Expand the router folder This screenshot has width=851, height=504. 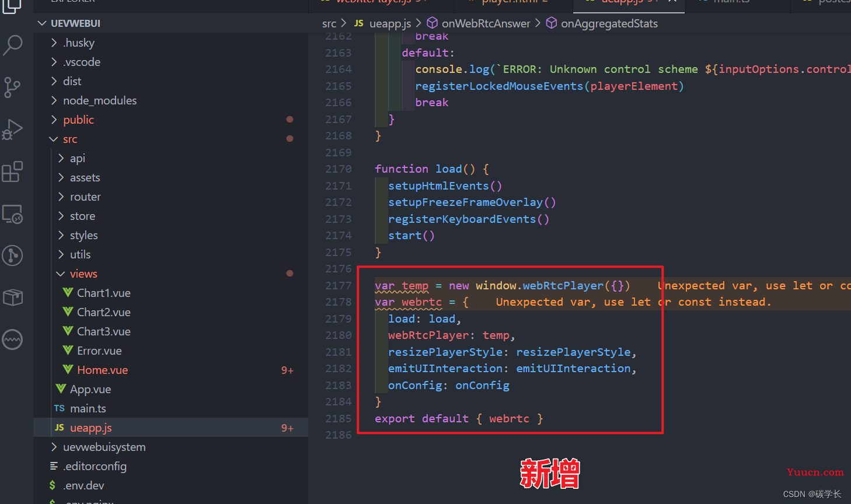point(61,197)
